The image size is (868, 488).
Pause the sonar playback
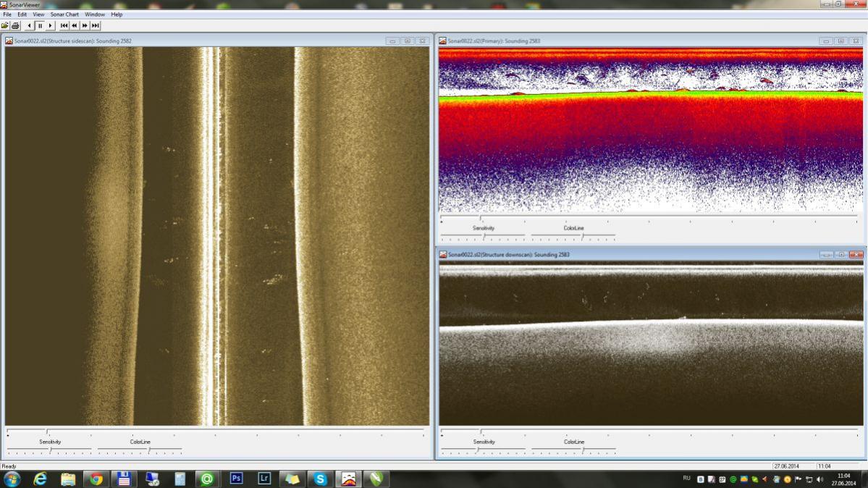pos(40,25)
